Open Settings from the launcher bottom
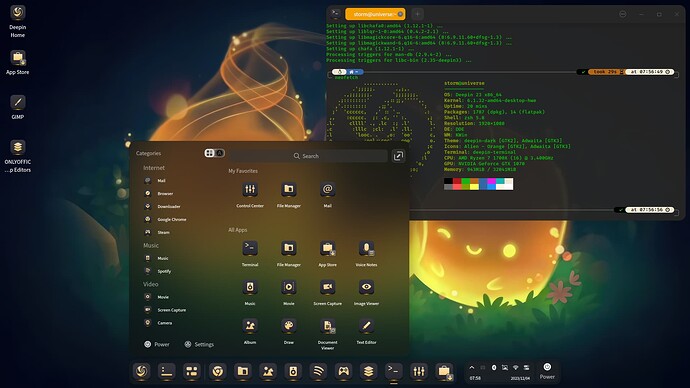 (x=199, y=344)
